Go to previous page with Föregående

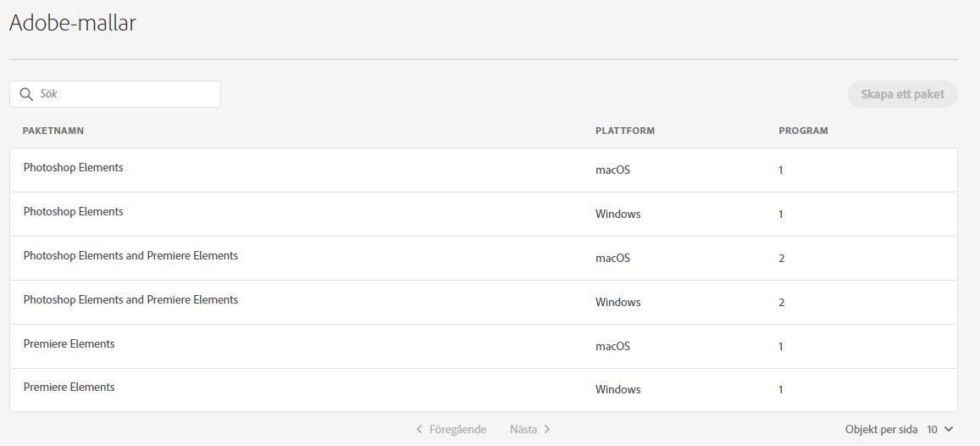[451, 429]
